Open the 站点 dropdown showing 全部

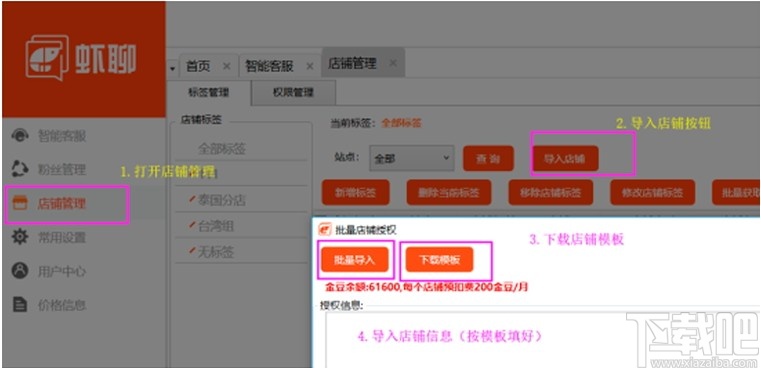(412, 158)
